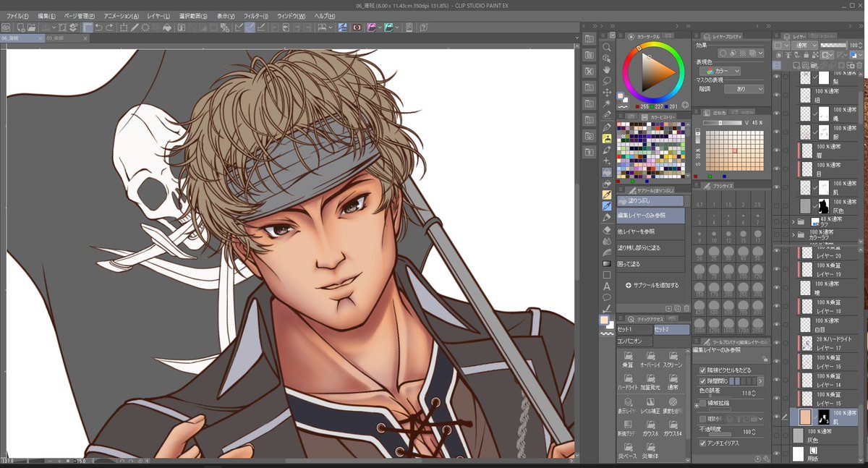Image resolution: width=868 pixels, height=468 pixels.
Task: Select the Gradient tool
Action: [x=606, y=263]
